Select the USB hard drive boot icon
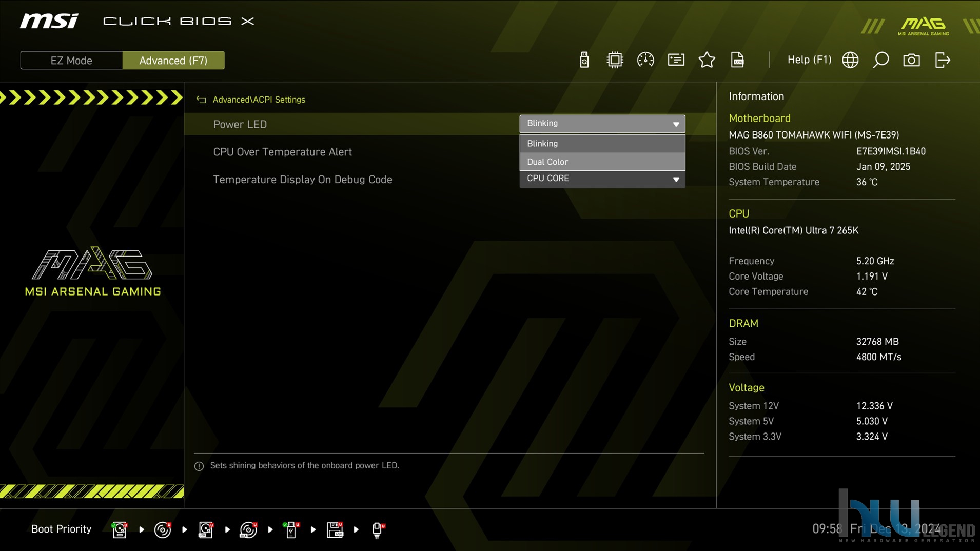Screen dimensions: 980x551 point(206,529)
